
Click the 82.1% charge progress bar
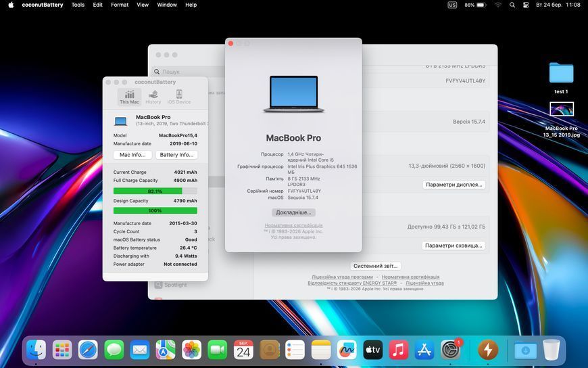click(155, 191)
